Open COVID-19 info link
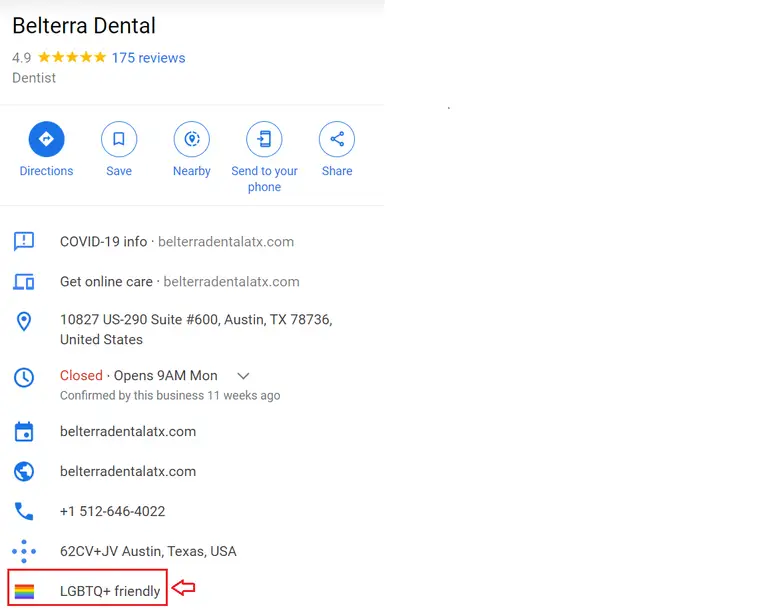This screenshot has width=767, height=610. (177, 242)
